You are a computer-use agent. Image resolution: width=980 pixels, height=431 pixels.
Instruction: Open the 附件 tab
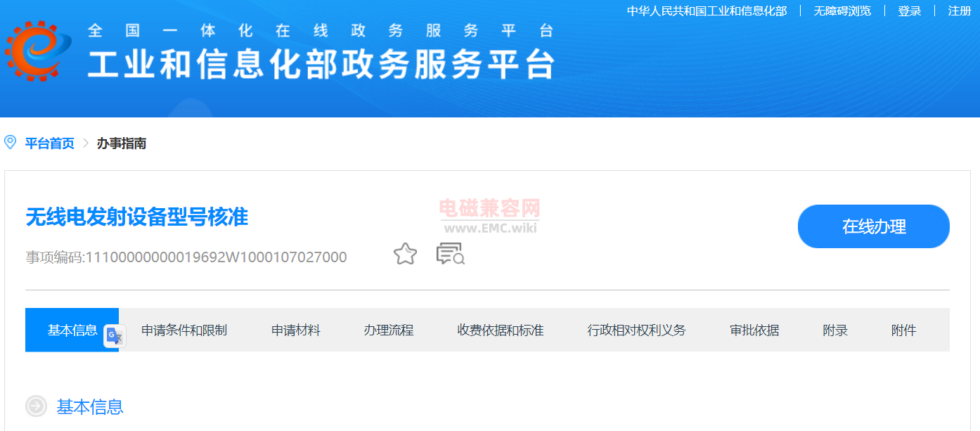click(903, 330)
